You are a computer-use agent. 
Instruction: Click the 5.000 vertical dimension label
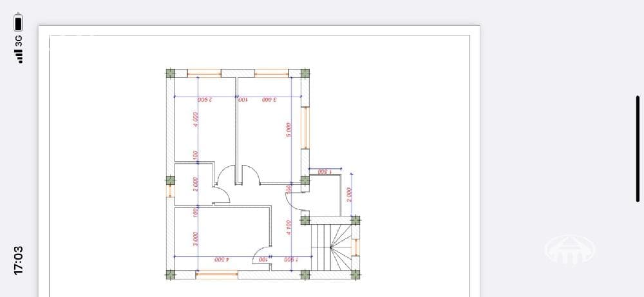289,129
